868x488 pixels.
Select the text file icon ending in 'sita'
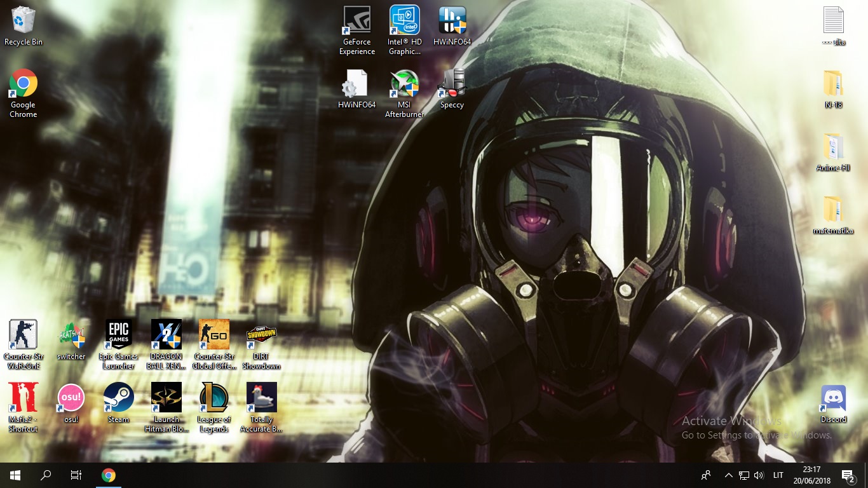834,25
